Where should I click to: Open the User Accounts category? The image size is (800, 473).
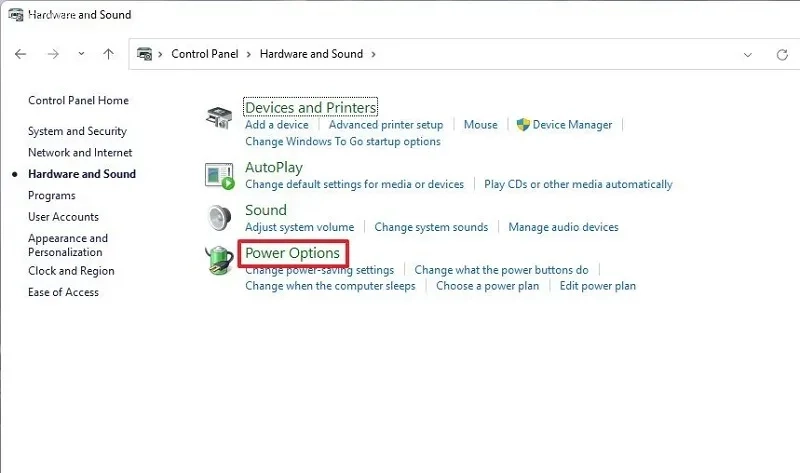(63, 217)
